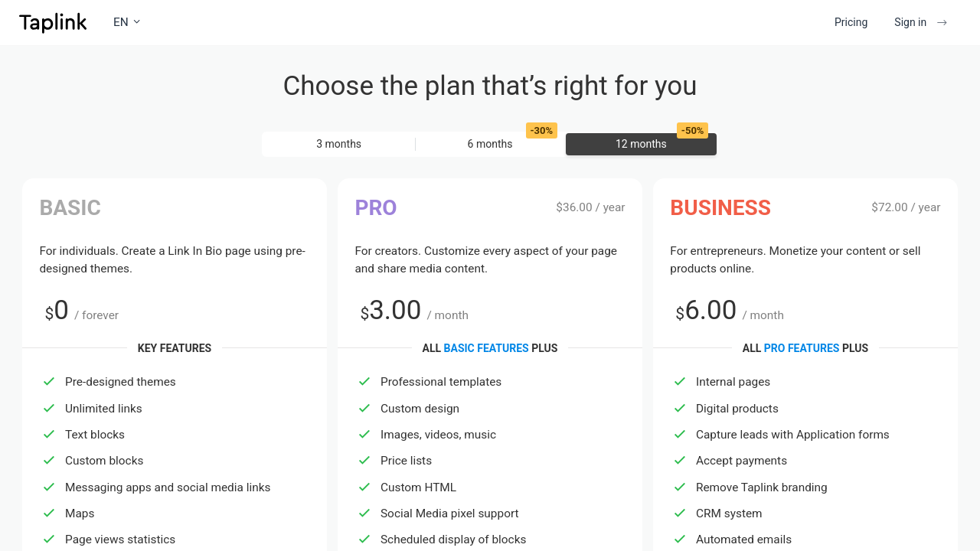
Task: Click the -30% discount badge
Action: click(541, 131)
